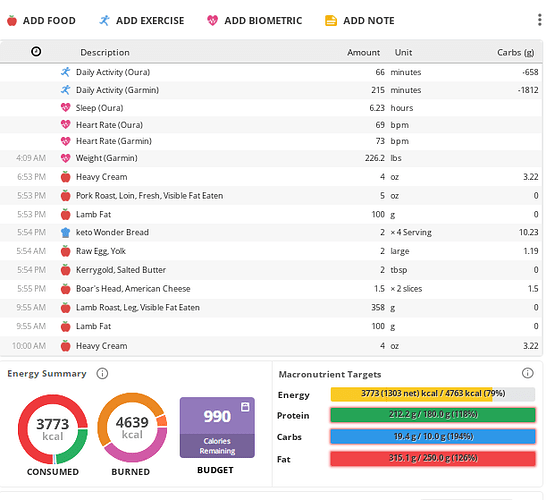Click the clock icon in table header

coord(36,52)
